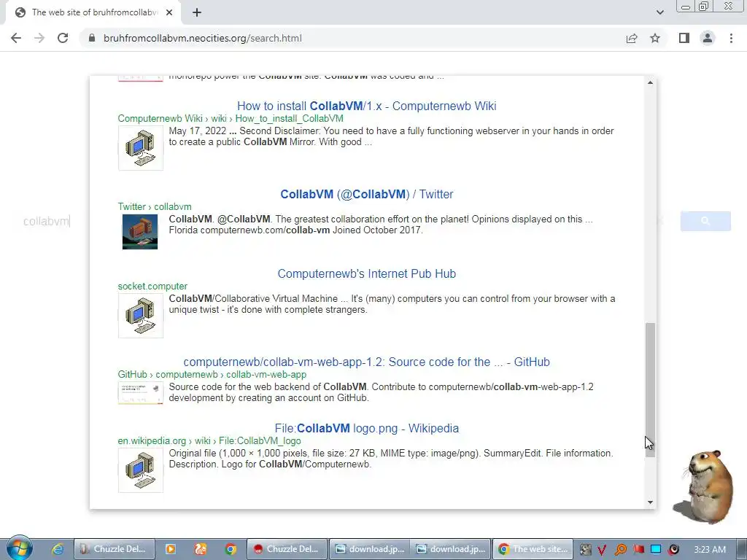The image size is (747, 560).
Task: Expand the tab search dropdown
Action: 659,12
